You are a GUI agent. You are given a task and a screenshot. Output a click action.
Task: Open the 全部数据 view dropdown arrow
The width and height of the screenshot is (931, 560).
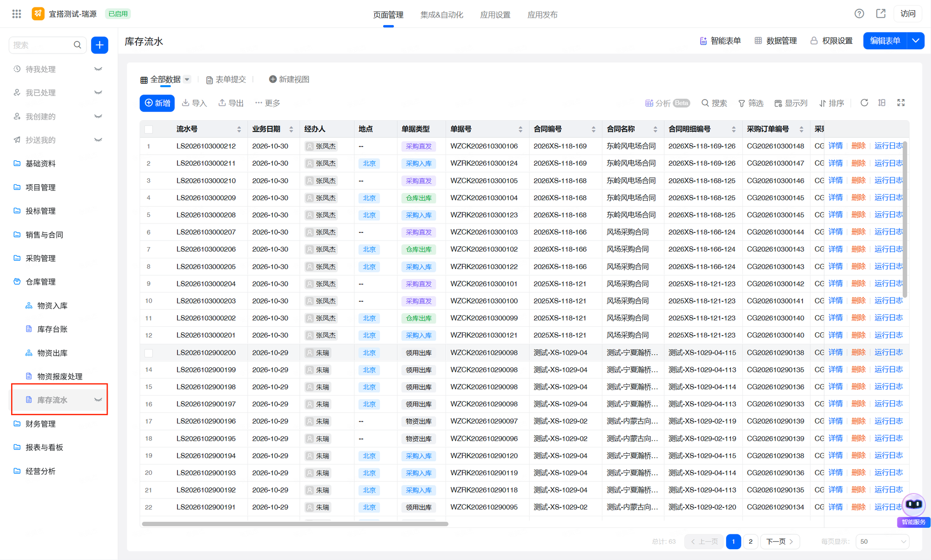click(x=187, y=80)
